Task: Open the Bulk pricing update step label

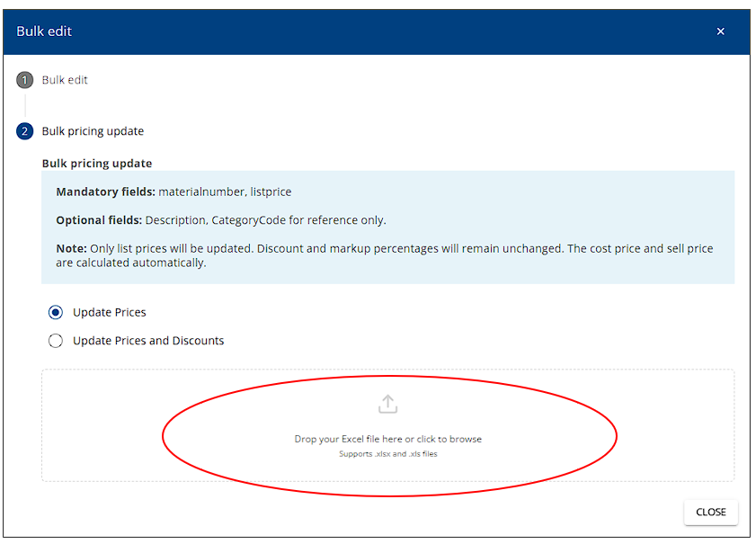Action: point(93,131)
